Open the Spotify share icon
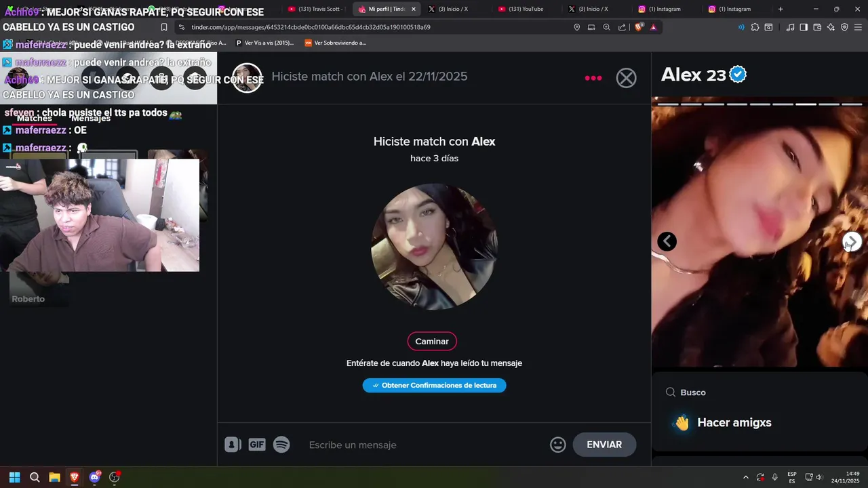The height and width of the screenshot is (488, 868). click(x=281, y=445)
